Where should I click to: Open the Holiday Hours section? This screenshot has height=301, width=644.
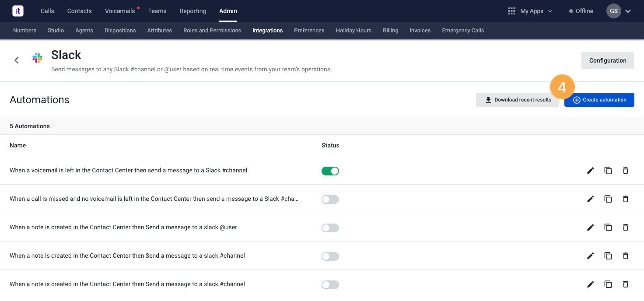pos(353,31)
